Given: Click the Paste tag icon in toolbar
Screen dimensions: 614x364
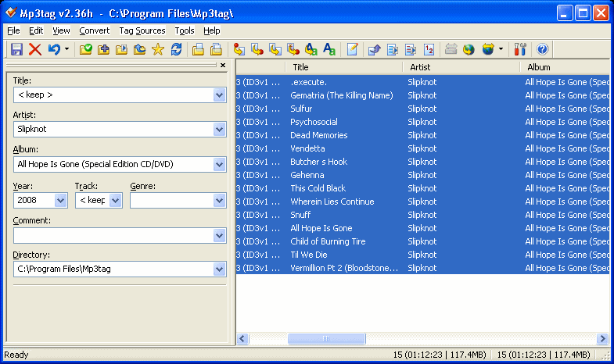Looking at the screenshot, I should coord(216,49).
